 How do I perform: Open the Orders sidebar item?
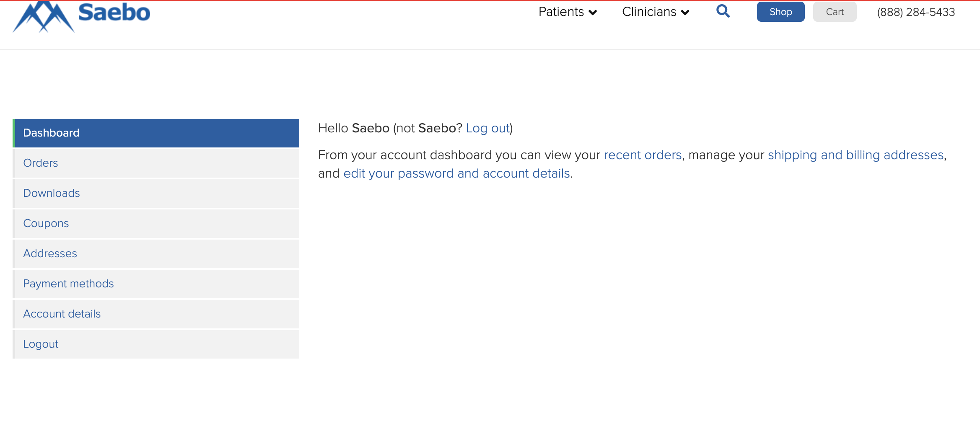point(156,163)
